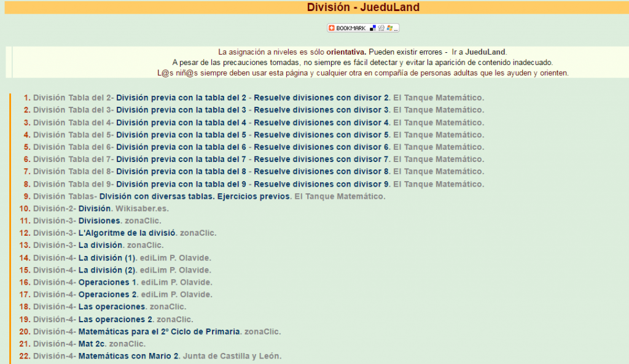Click the people-silhouettes sharing icon
This screenshot has height=364, width=629.
[381, 28]
